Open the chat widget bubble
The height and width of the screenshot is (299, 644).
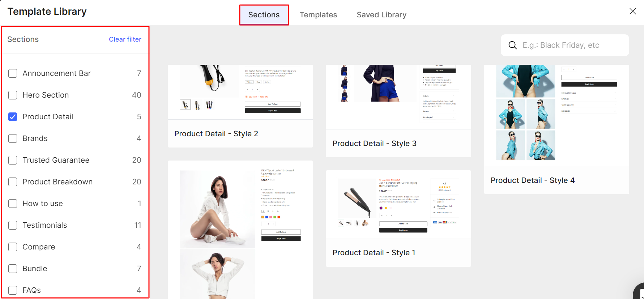pyautogui.click(x=639, y=291)
